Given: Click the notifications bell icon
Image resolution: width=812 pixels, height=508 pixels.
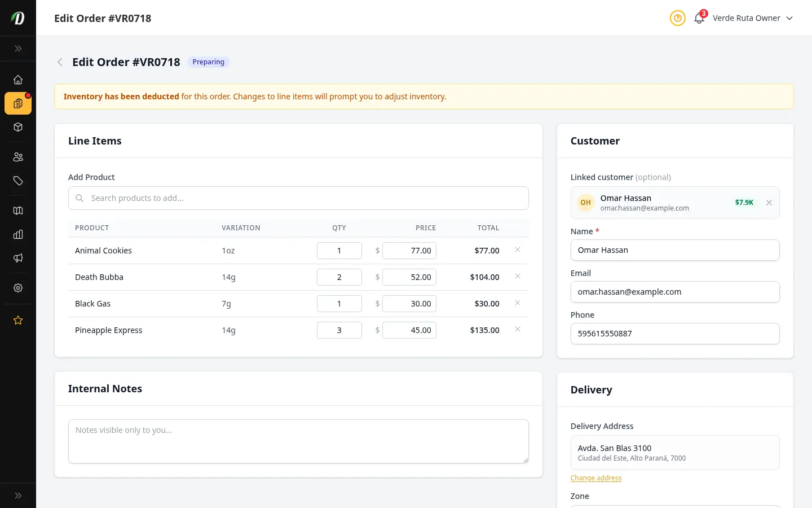Looking at the screenshot, I should point(699,18).
